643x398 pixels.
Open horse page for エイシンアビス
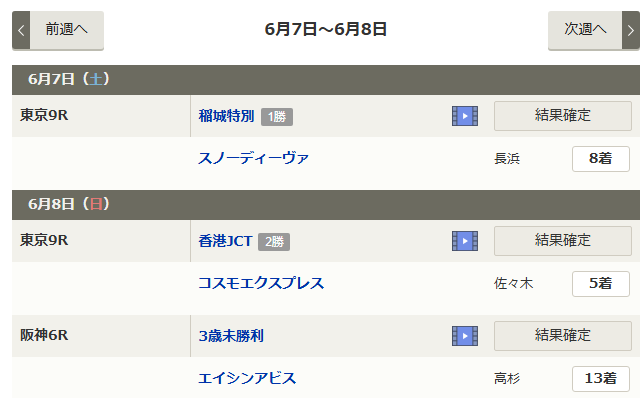[247, 378]
